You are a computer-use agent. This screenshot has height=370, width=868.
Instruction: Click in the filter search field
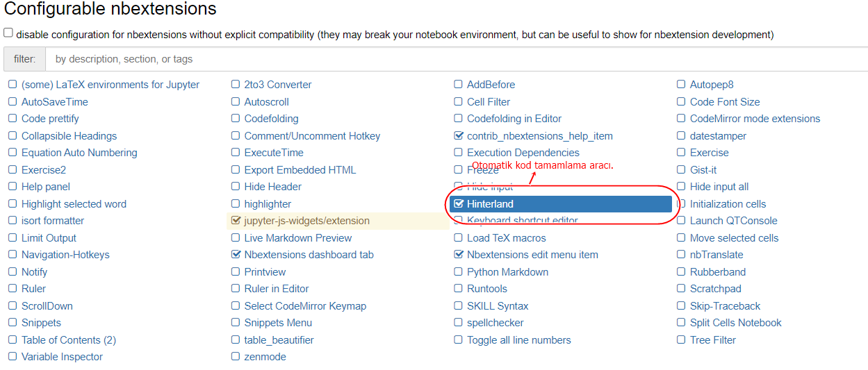point(457,59)
